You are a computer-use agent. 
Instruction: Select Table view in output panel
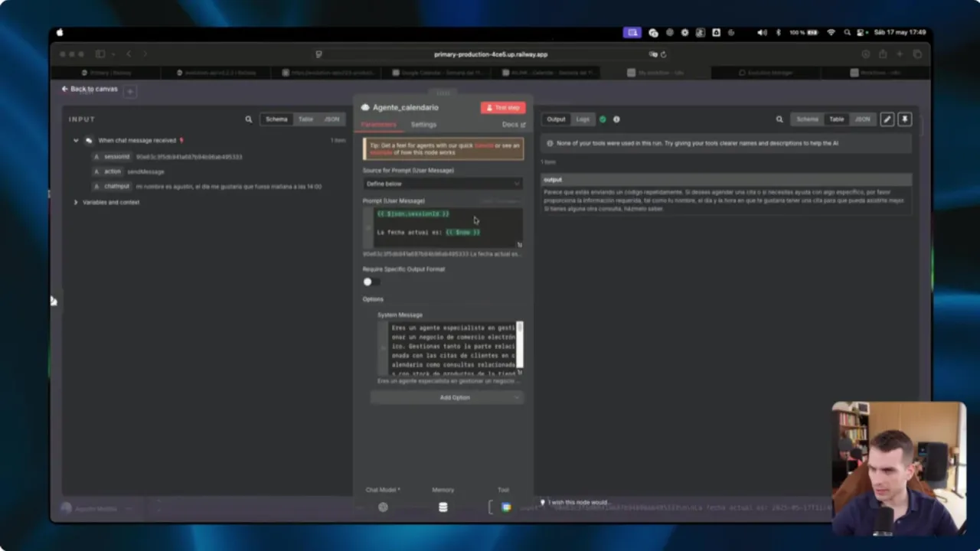coord(837,119)
